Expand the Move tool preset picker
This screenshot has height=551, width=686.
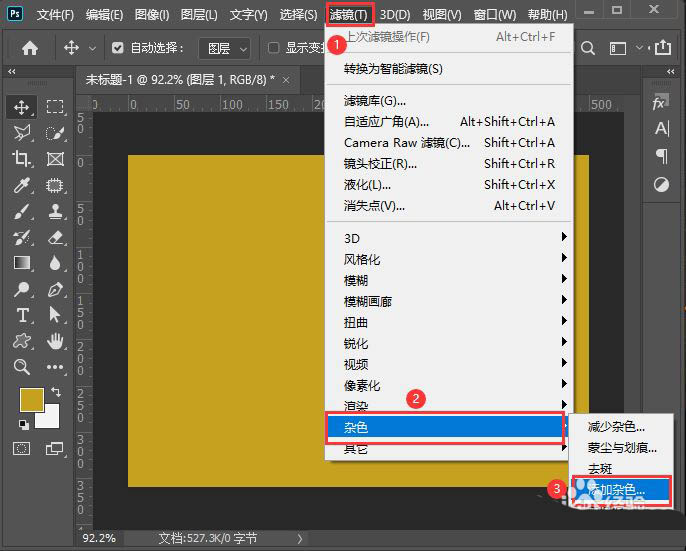point(92,48)
